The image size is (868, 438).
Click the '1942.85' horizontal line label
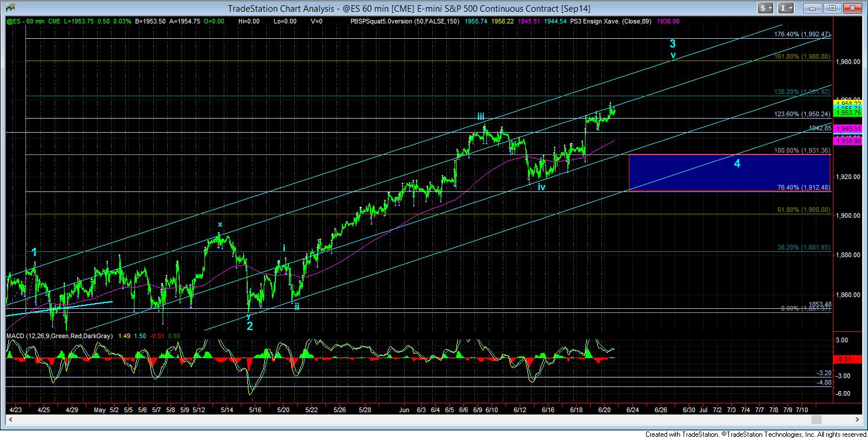click(x=820, y=128)
